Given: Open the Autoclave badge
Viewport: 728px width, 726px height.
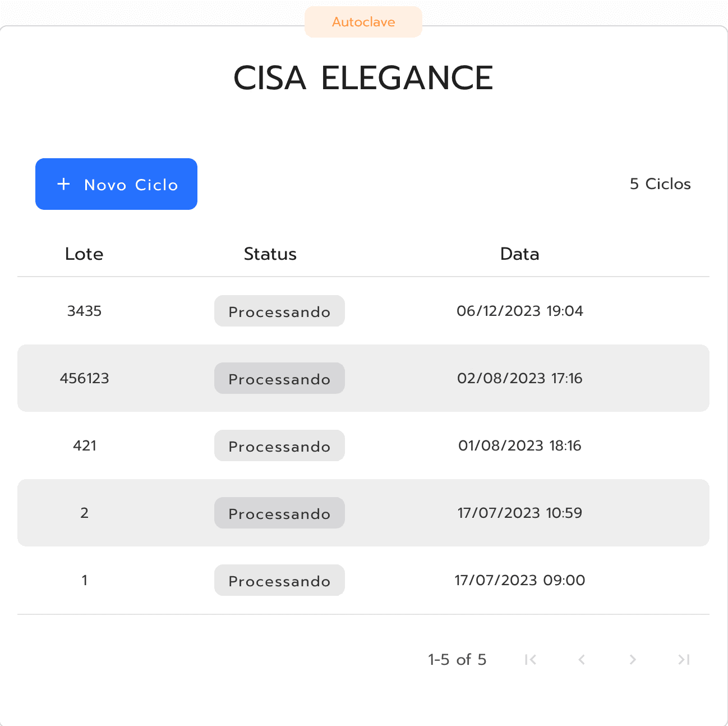Looking at the screenshot, I should tap(363, 22).
